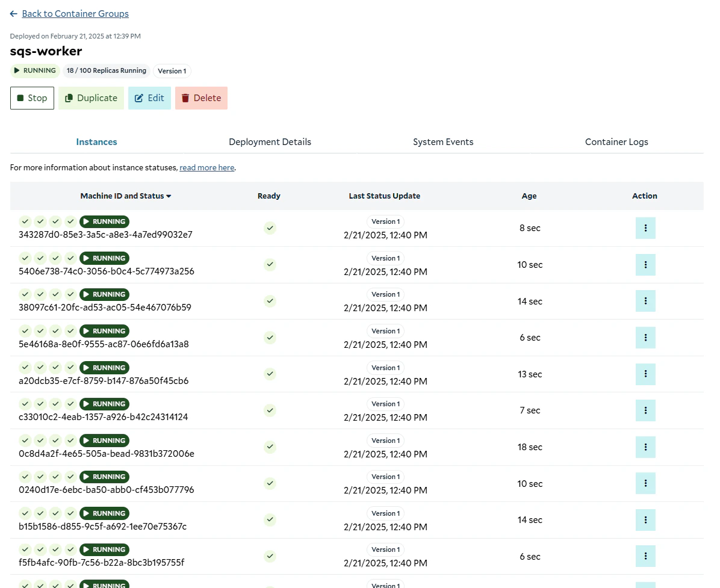
Task: Click Ready checkmark for instance b15b1586
Action: point(270,519)
